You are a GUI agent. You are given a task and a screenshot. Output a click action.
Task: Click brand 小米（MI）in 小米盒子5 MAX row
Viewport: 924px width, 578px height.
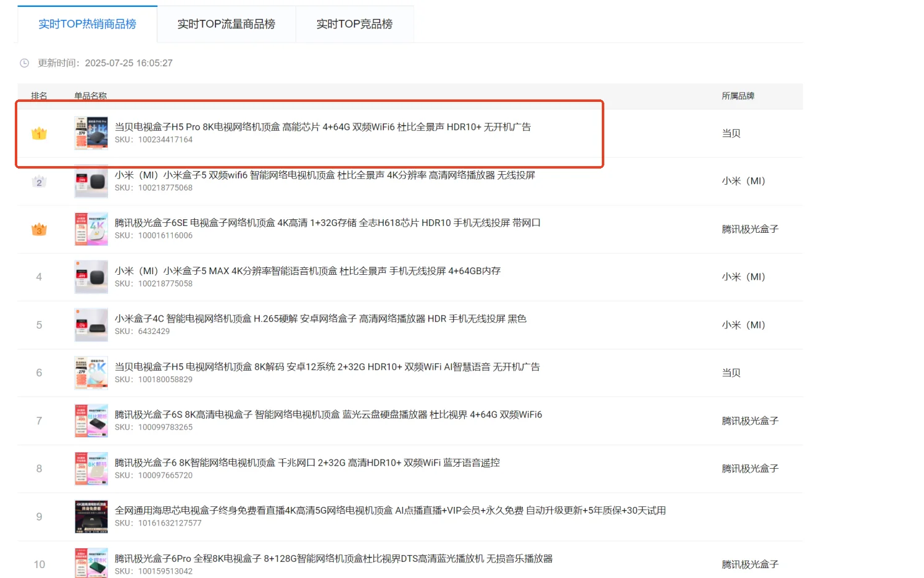click(x=744, y=277)
